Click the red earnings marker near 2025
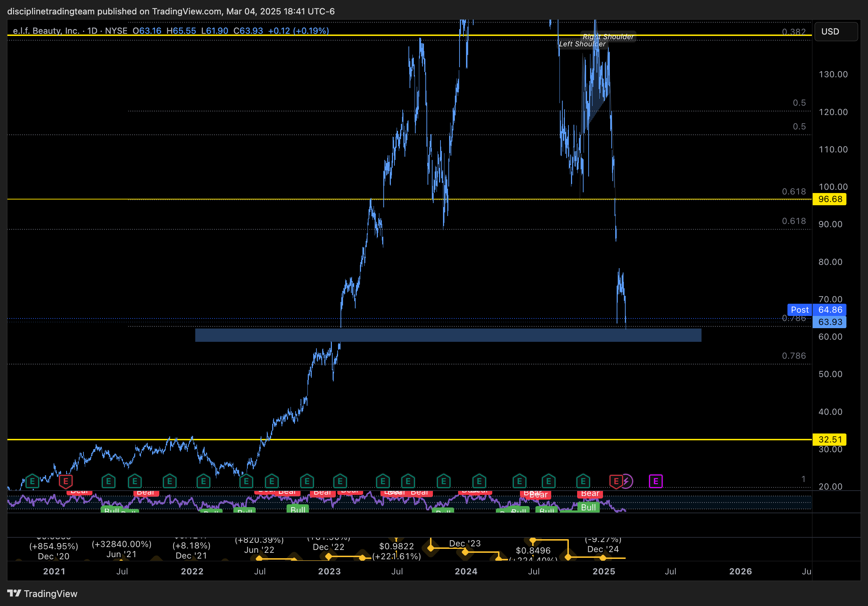Screen dimensions: 868x606 616,481
